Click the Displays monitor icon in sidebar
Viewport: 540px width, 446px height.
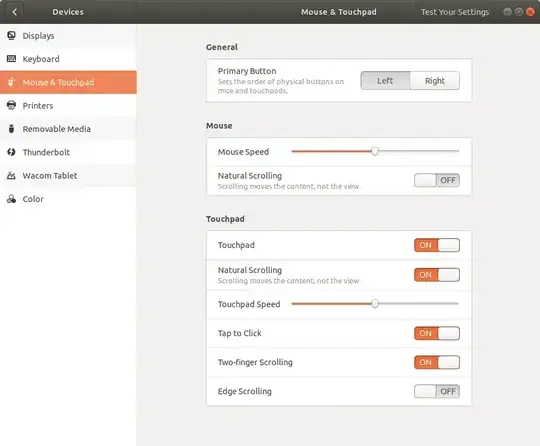coord(11,35)
